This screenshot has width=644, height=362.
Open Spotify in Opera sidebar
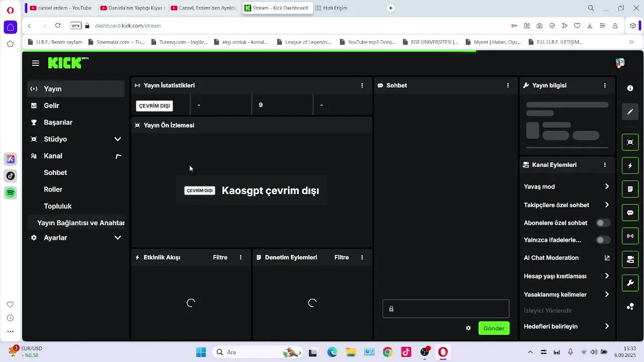click(11, 193)
